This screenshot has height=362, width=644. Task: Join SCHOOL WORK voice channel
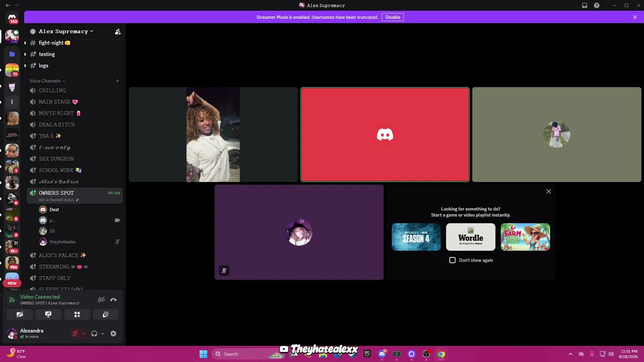click(x=75, y=170)
